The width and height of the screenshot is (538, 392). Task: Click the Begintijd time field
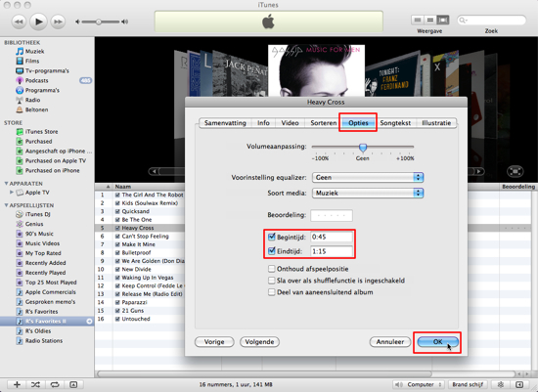point(331,237)
